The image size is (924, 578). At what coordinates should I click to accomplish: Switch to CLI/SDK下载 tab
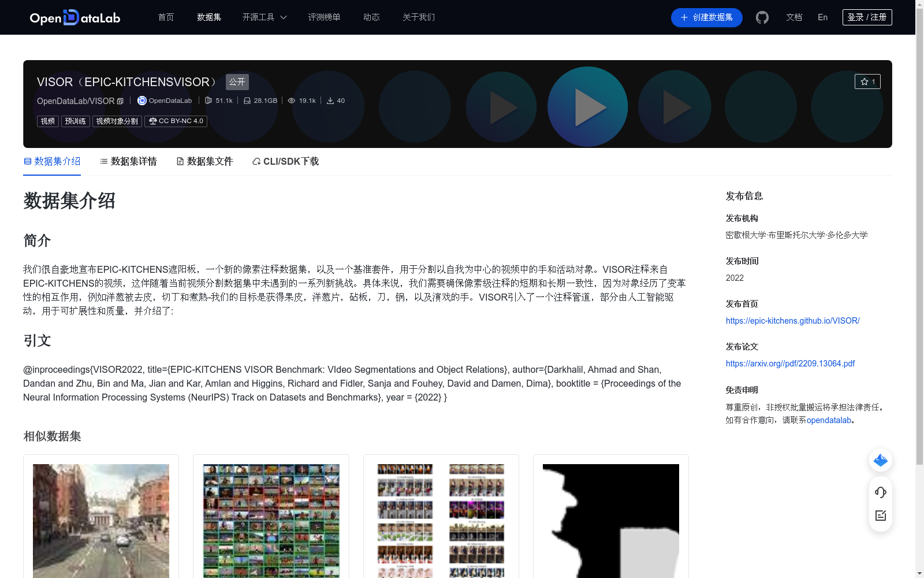pyautogui.click(x=285, y=161)
